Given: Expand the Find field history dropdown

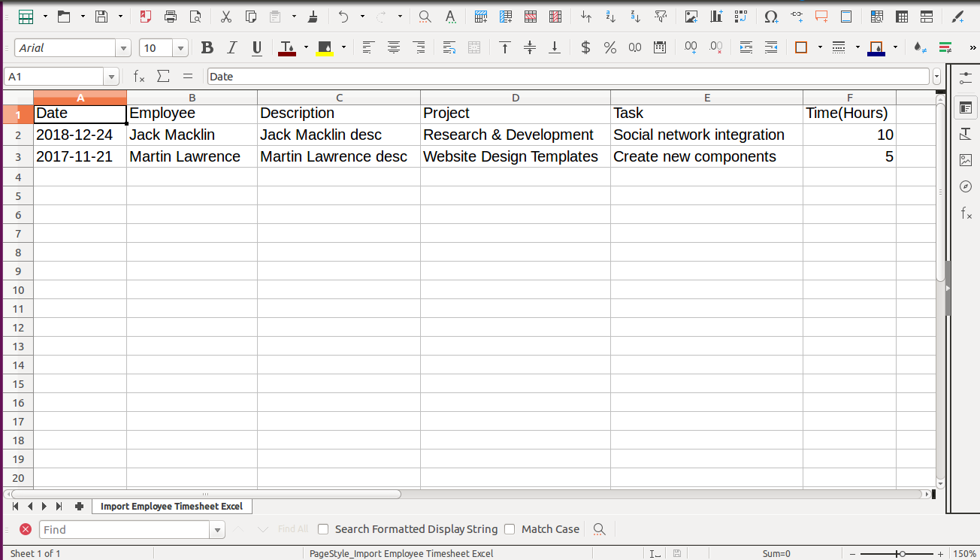Looking at the screenshot, I should [217, 530].
